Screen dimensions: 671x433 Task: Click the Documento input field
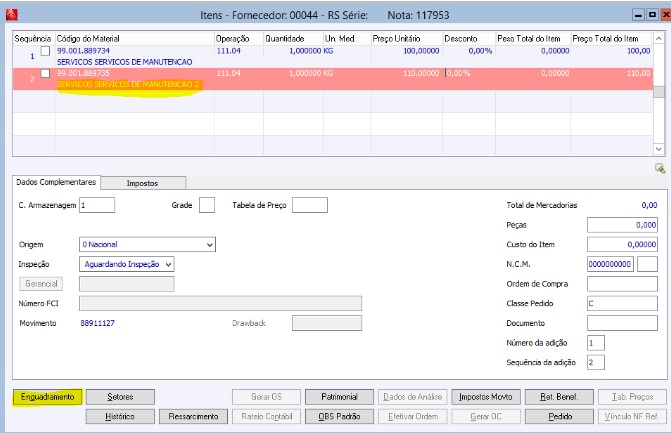point(622,323)
